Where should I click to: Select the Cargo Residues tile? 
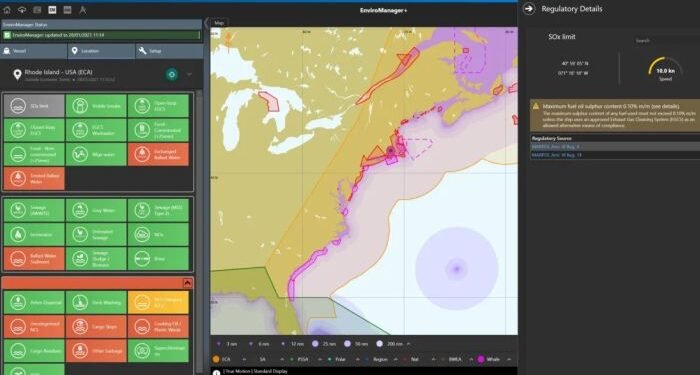34,350
